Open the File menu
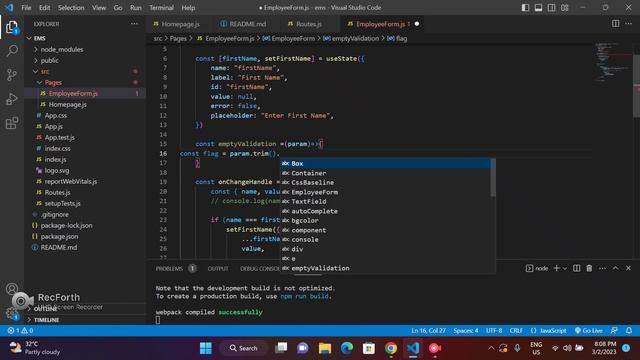The height and width of the screenshot is (360, 640). coord(26,7)
